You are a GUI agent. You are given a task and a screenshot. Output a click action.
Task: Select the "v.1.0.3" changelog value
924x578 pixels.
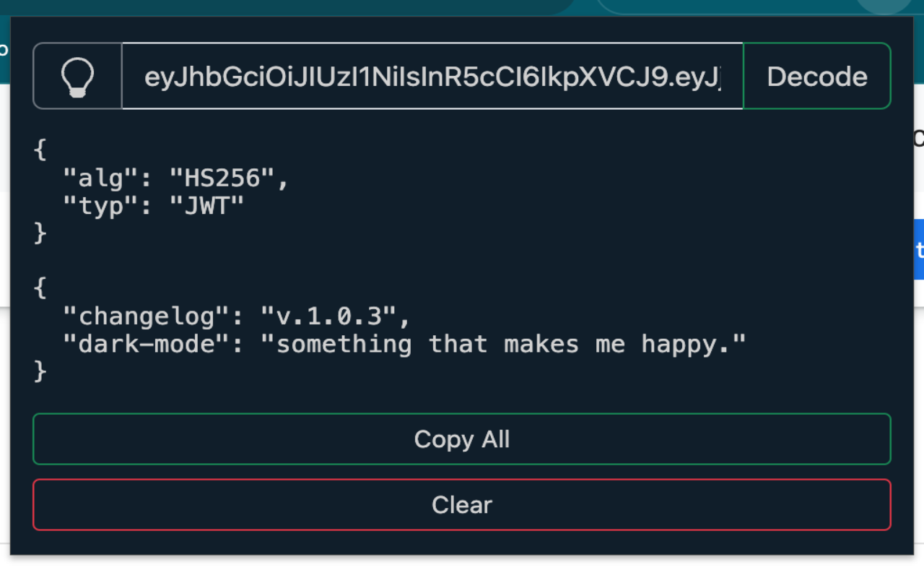(x=328, y=316)
